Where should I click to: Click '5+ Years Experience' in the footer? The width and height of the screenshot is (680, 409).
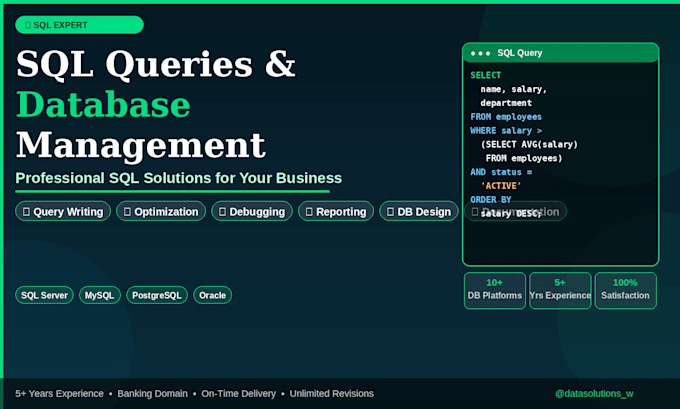tap(59, 393)
